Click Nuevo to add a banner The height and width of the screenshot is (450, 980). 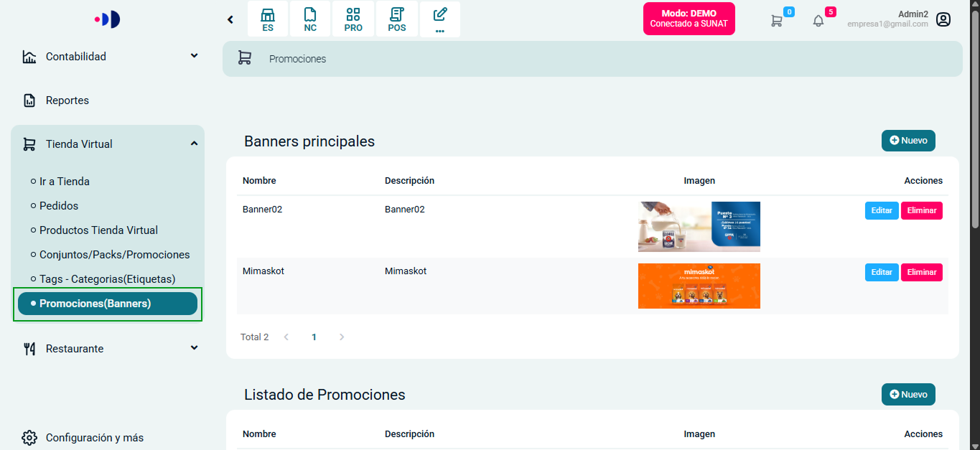tap(907, 141)
